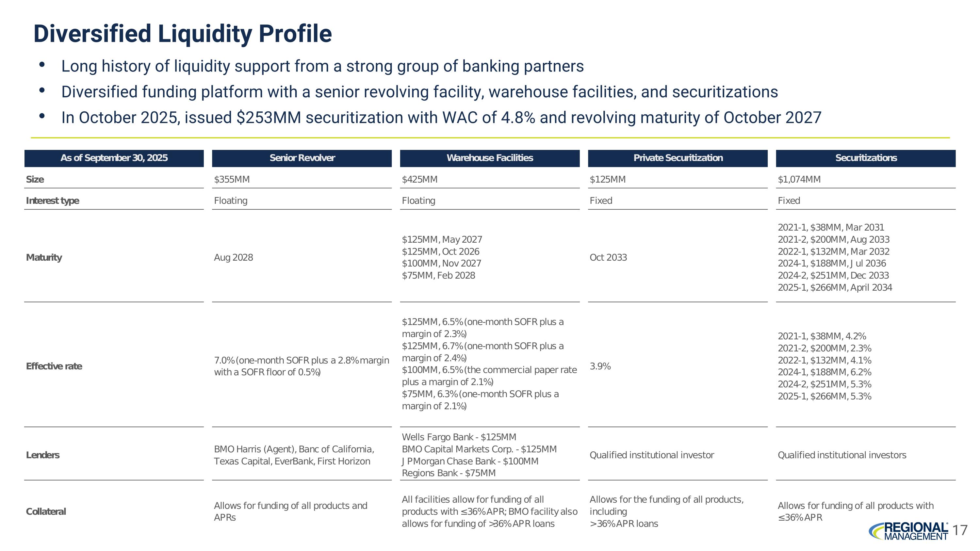
Task: Click the slide page number 17
Action: (961, 530)
